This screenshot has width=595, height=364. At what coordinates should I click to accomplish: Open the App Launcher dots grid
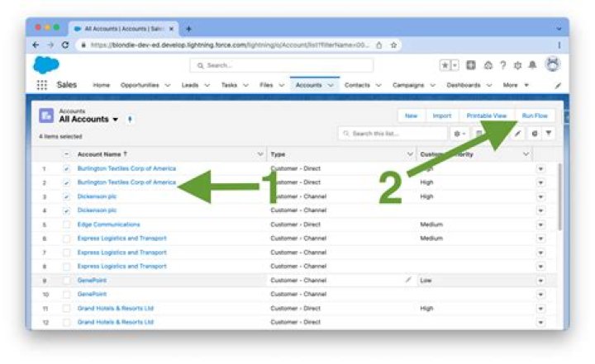tap(42, 85)
